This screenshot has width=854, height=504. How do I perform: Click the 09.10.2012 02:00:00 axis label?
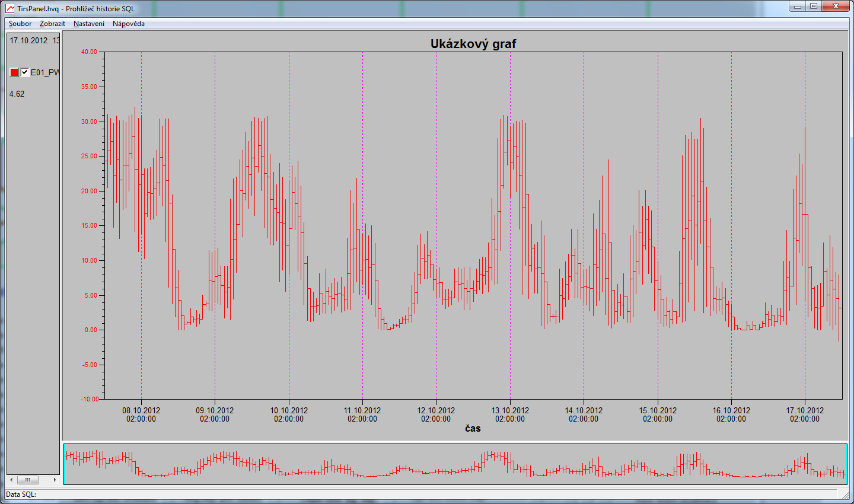tap(215, 414)
